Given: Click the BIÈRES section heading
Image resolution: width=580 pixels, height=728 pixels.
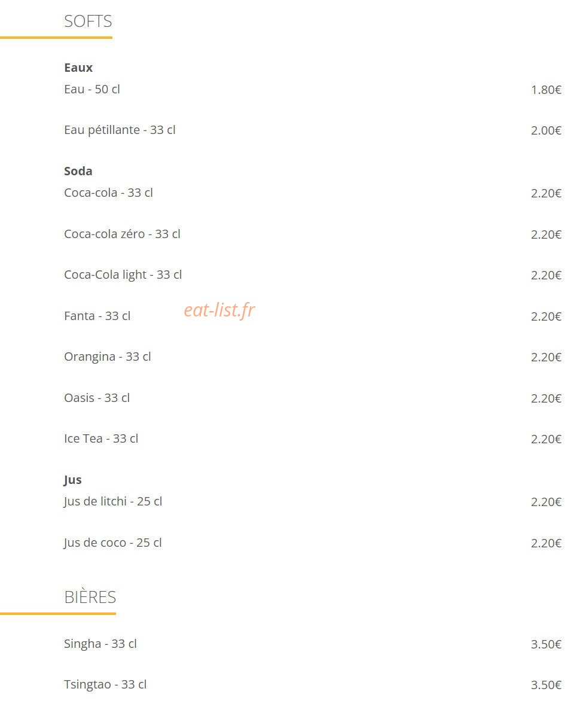Looking at the screenshot, I should click(x=90, y=597).
